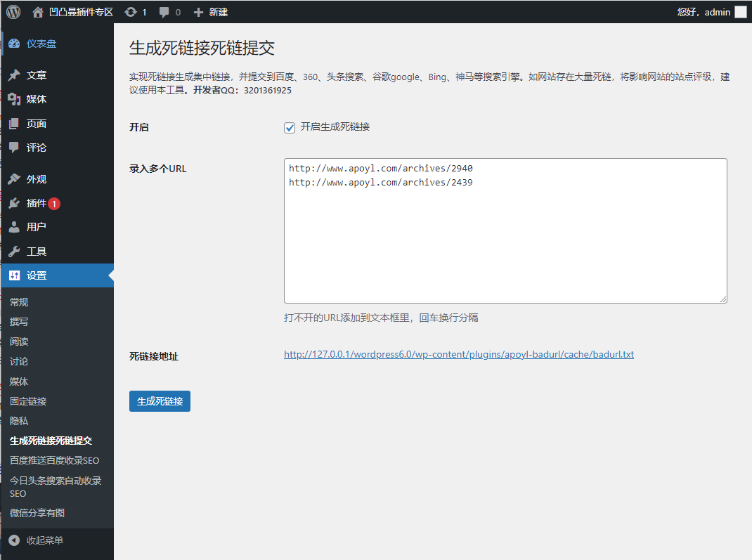Open 今日头条搜索自动收录SEO submenu item
The width and height of the screenshot is (752, 560).
[x=57, y=487]
